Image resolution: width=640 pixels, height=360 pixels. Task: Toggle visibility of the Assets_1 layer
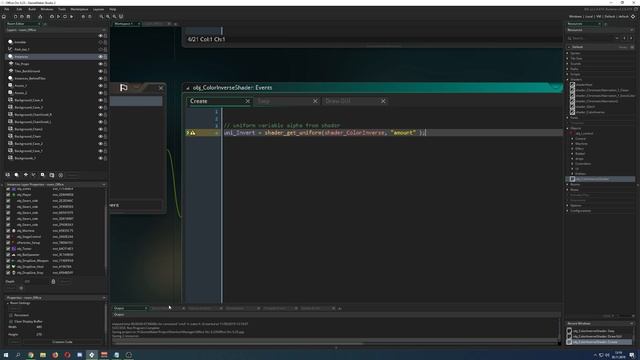tap(100, 86)
